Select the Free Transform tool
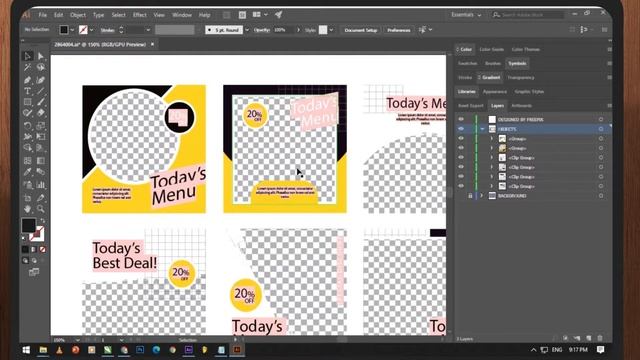This screenshot has height=360, width=640. click(x=41, y=137)
